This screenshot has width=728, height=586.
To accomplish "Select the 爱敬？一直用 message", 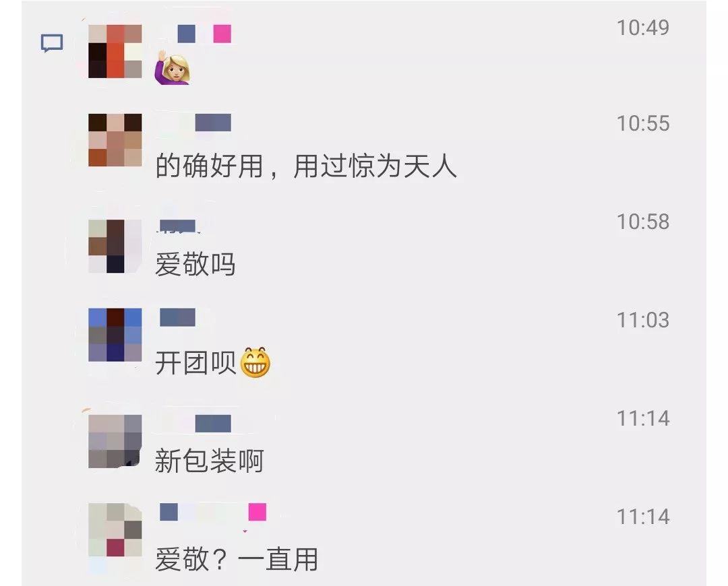I will click(237, 559).
